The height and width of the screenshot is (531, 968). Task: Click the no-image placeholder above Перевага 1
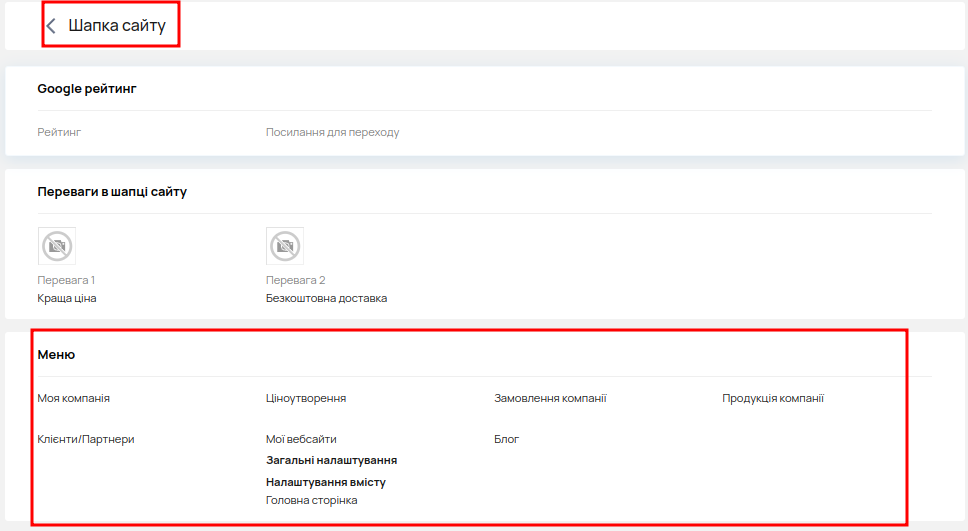click(57, 245)
